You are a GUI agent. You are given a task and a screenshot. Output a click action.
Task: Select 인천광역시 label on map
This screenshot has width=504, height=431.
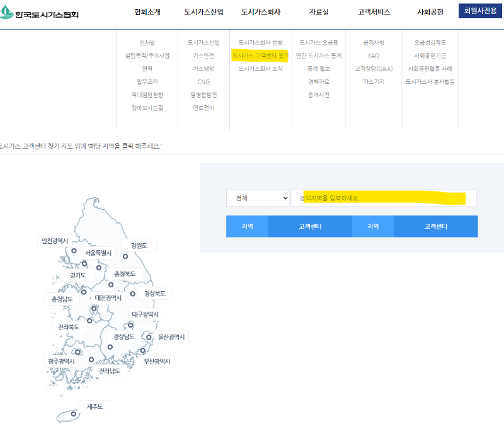point(55,241)
